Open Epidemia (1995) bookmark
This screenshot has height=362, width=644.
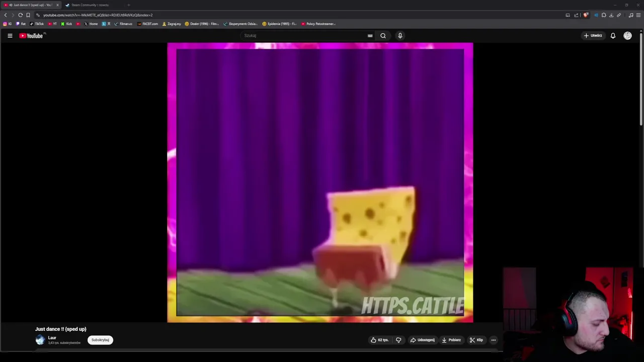click(280, 24)
